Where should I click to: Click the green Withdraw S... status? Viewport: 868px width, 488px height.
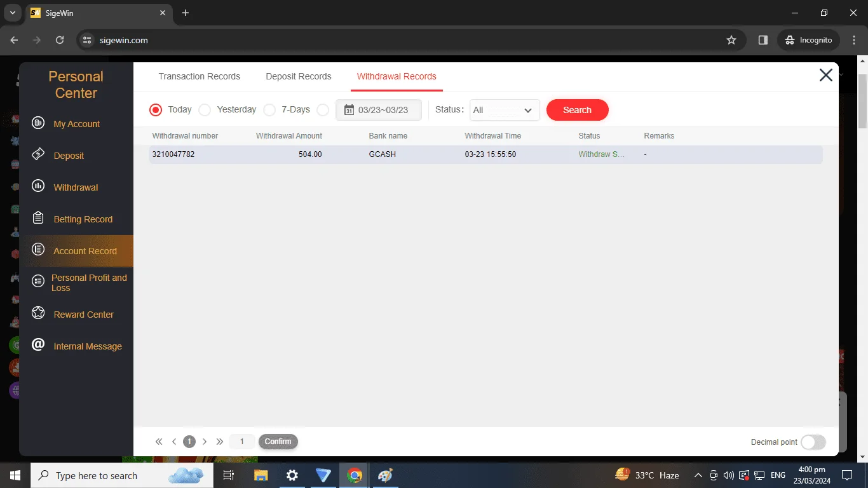pyautogui.click(x=602, y=154)
